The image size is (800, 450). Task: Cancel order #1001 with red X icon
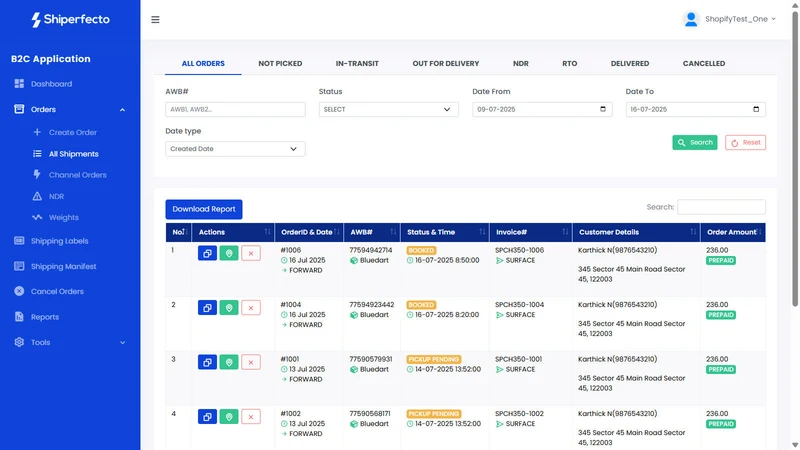[251, 362]
